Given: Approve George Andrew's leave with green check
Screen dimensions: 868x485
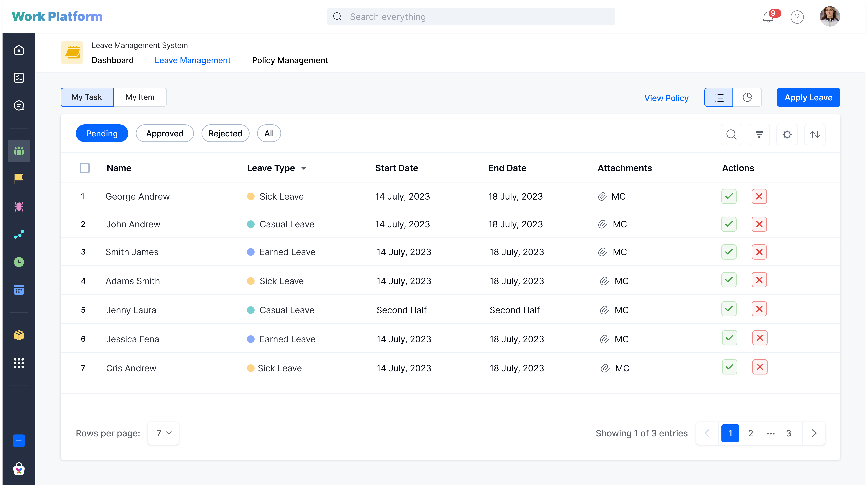Looking at the screenshot, I should tap(729, 196).
